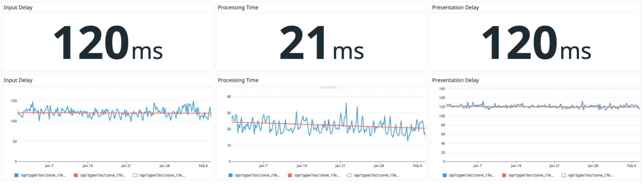This screenshot has width=644, height=184.
Task: Click blue legend square in Input Delay chart
Action: coord(16,175)
